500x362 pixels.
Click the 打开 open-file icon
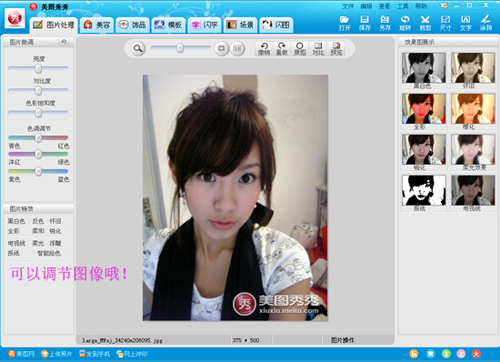click(345, 23)
